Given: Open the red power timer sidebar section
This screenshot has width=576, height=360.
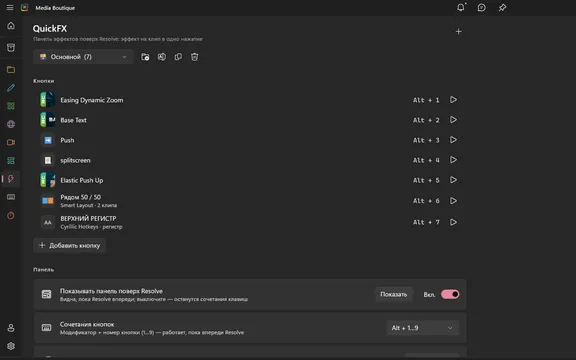Looking at the screenshot, I should pos(11,215).
